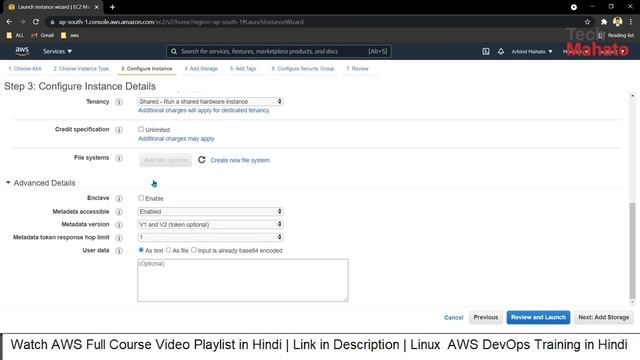
Task: Open the Services menu dropdown
Action: [x=58, y=51]
